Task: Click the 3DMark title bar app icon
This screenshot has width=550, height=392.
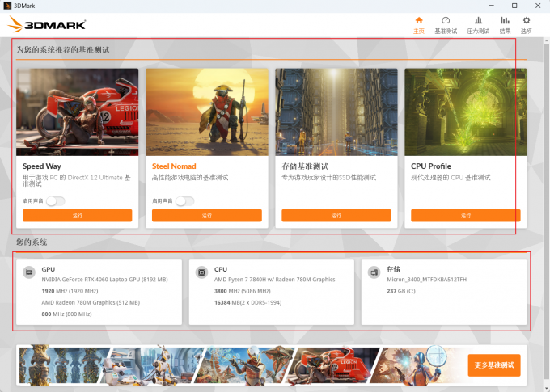Action: 7,6
